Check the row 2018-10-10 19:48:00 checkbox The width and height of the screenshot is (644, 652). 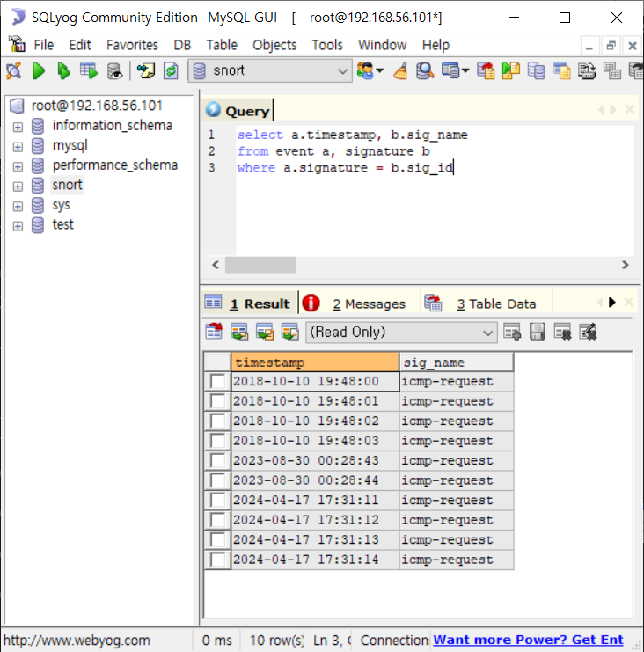coord(218,381)
